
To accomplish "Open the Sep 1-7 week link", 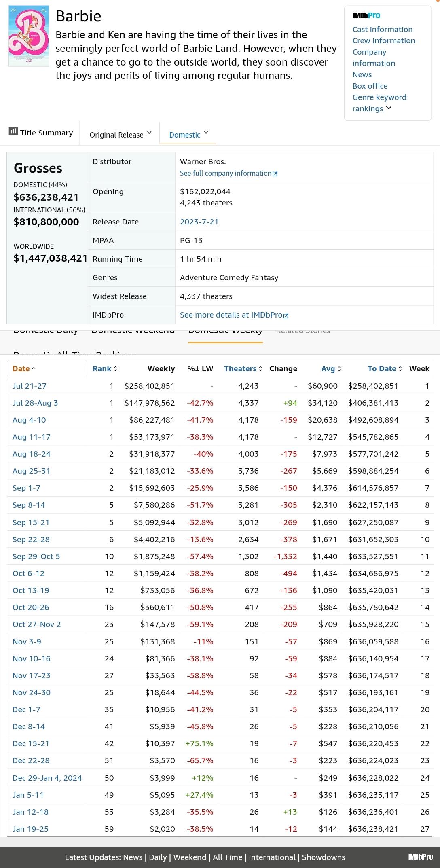I will point(26,488).
